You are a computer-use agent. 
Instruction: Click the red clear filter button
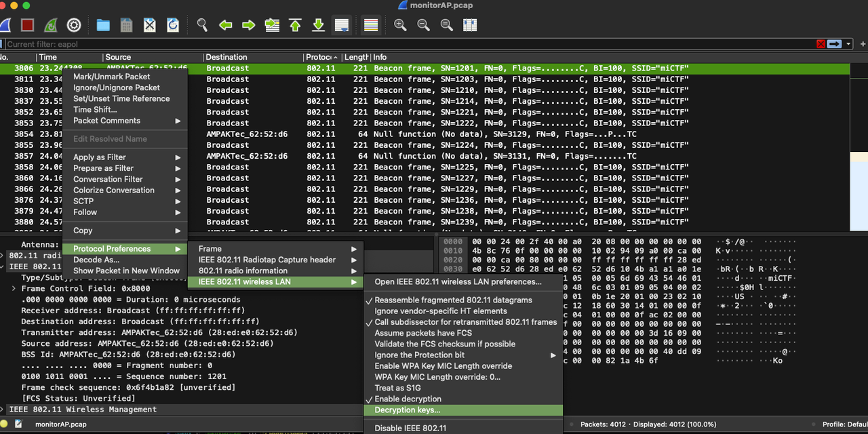pyautogui.click(x=821, y=44)
